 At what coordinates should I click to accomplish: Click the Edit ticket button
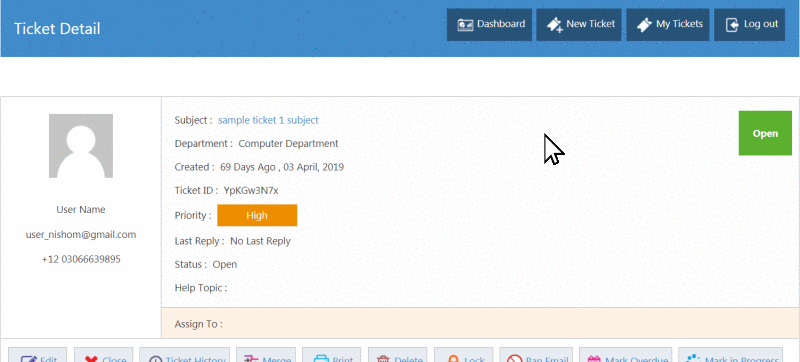pos(37,355)
